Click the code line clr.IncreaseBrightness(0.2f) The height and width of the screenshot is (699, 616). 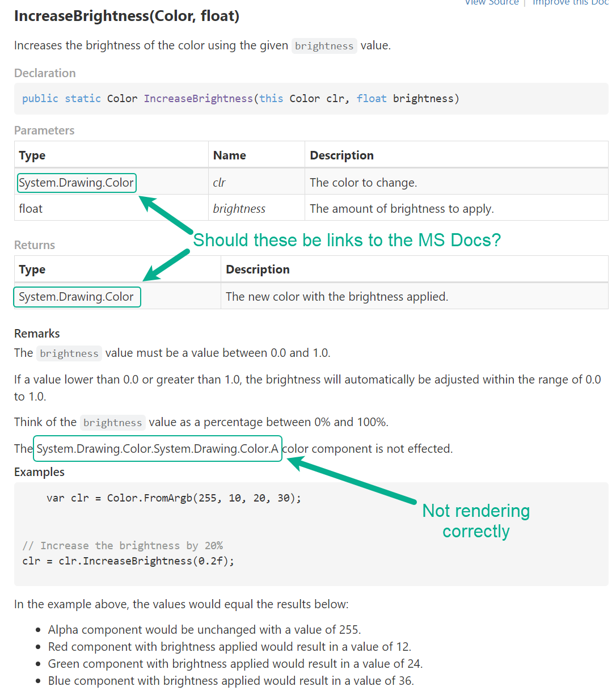[129, 561]
